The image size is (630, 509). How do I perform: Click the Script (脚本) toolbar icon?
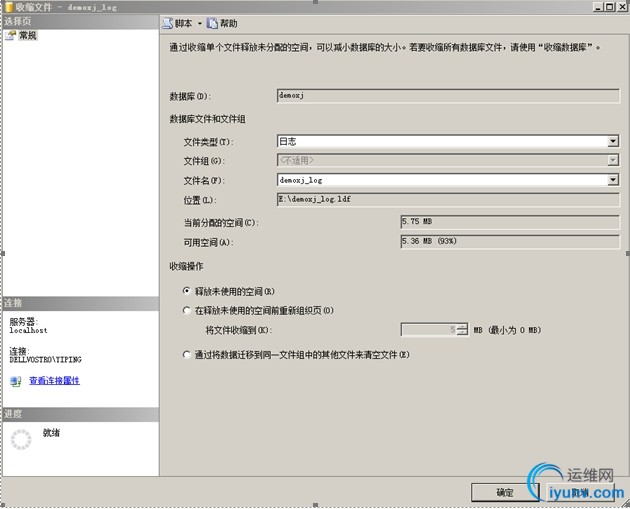click(x=168, y=24)
